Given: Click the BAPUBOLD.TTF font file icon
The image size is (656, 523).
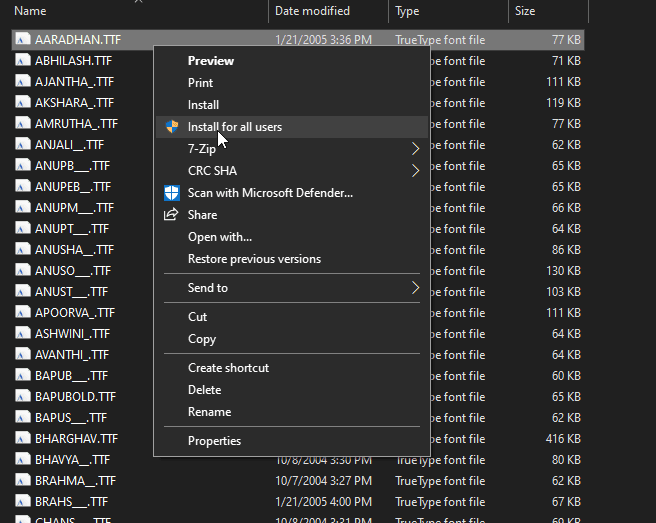Looking at the screenshot, I should [x=22, y=397].
